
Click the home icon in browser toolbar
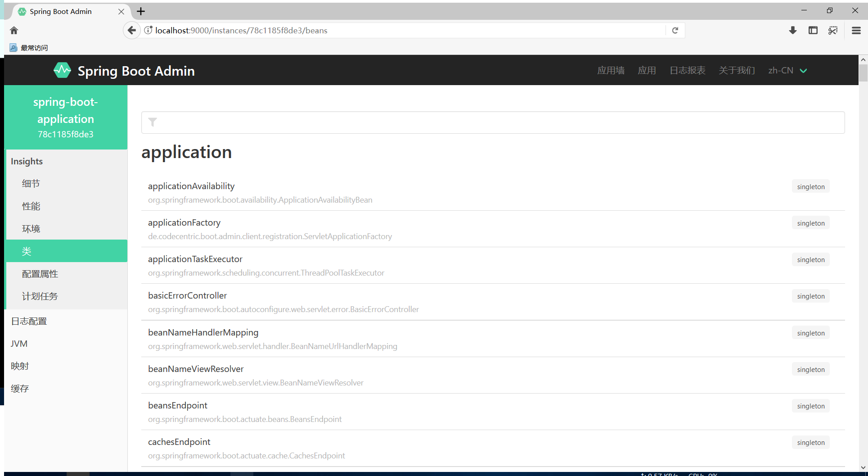[x=14, y=30]
